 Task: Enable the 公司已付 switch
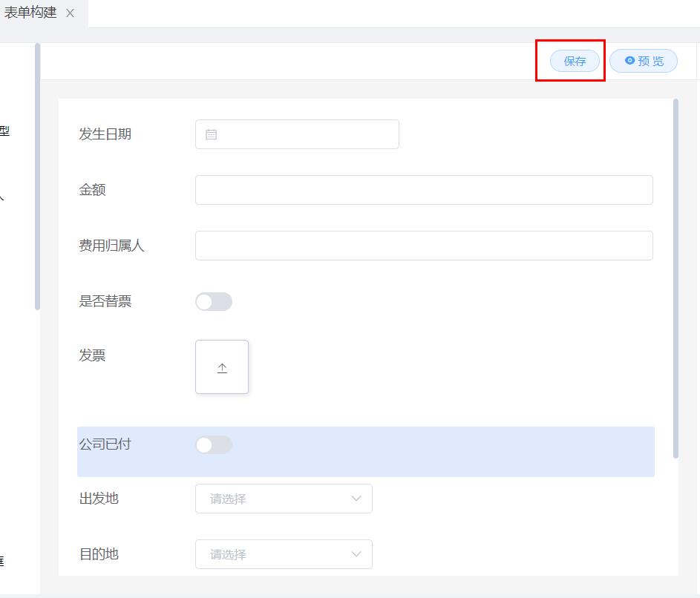tap(214, 444)
